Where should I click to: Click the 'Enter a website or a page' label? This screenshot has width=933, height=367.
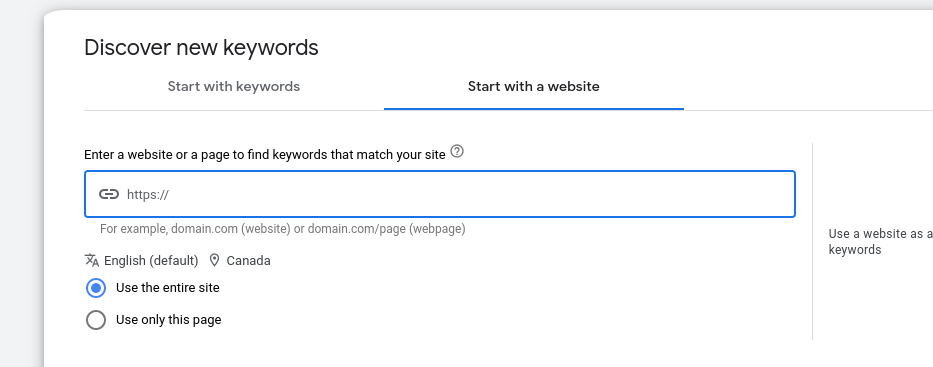265,155
